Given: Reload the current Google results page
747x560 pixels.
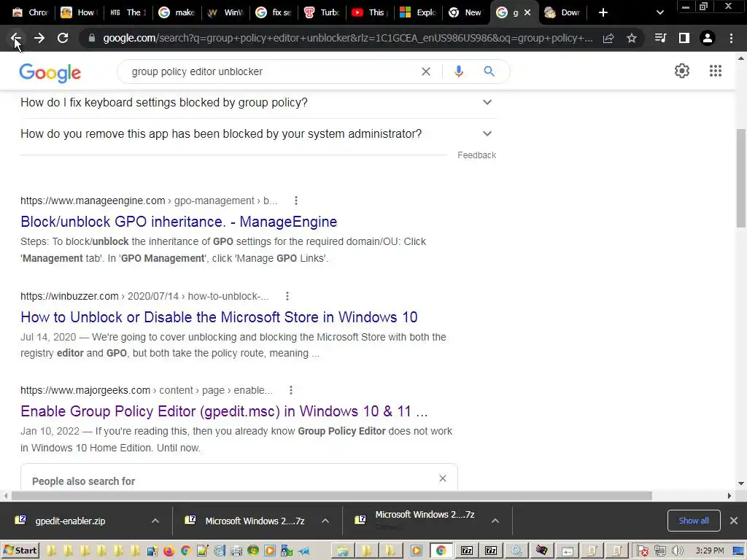Looking at the screenshot, I should coord(63,38).
